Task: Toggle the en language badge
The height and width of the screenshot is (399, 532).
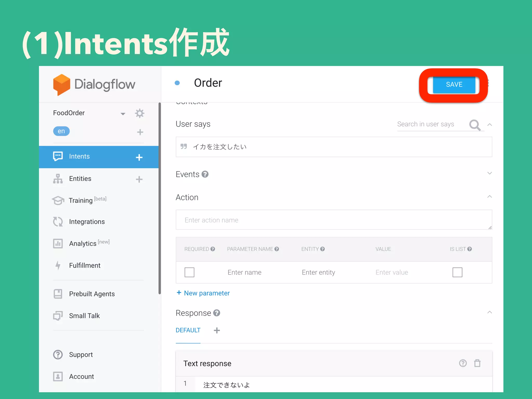Action: point(61,131)
